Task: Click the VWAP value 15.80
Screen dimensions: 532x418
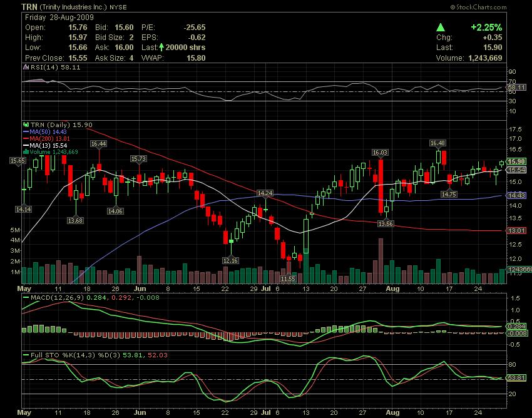Action: pos(196,58)
